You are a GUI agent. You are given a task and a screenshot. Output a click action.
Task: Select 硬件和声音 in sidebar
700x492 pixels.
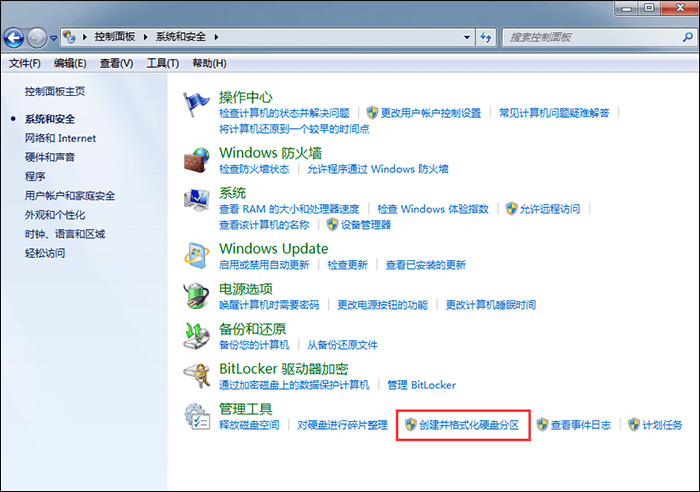point(50,157)
